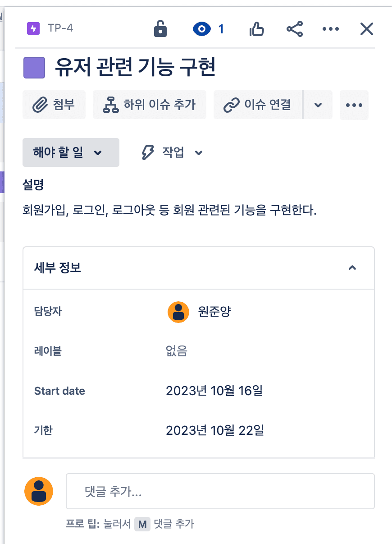Image resolution: width=392 pixels, height=544 pixels.
Task: Click the Start date value
Action: click(x=214, y=391)
